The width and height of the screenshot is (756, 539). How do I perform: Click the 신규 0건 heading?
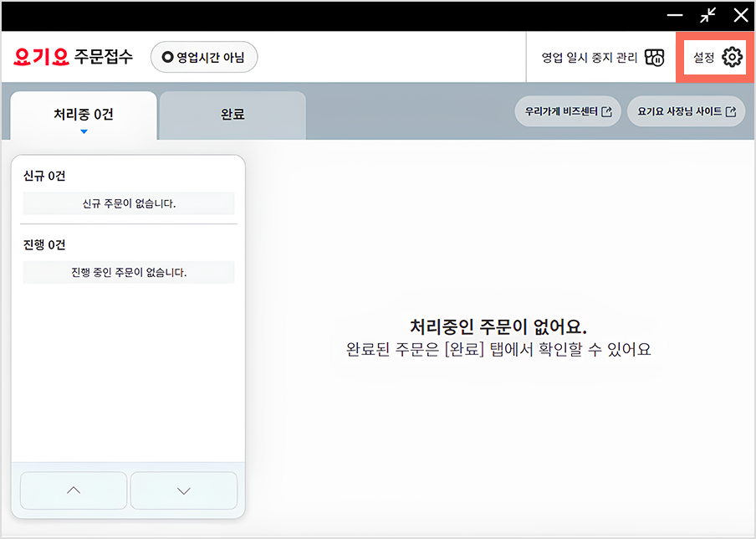[44, 176]
